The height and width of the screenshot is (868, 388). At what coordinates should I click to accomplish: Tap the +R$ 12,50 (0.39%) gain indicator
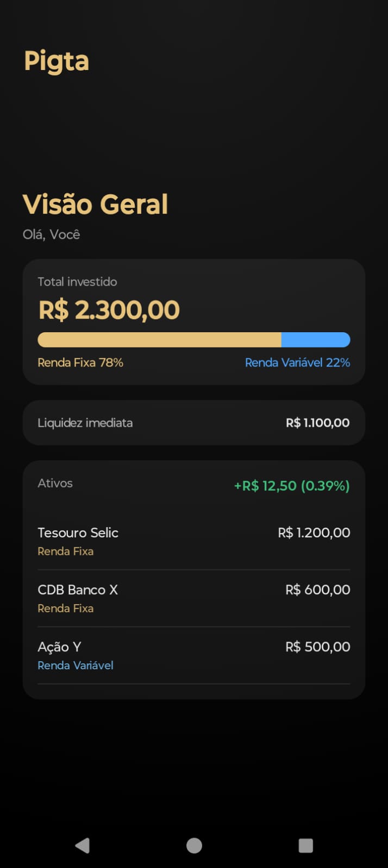coord(291,486)
